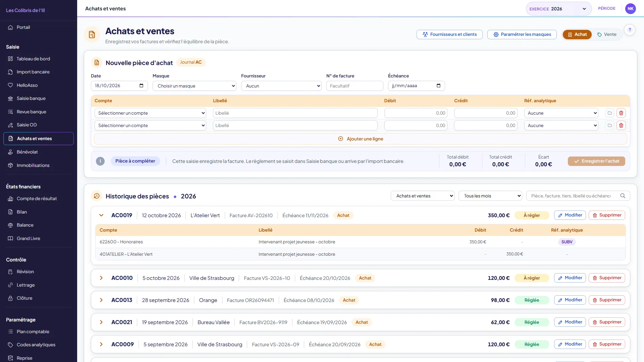Select the Achat mode toggle
The width and height of the screenshot is (644, 362).
point(577,35)
